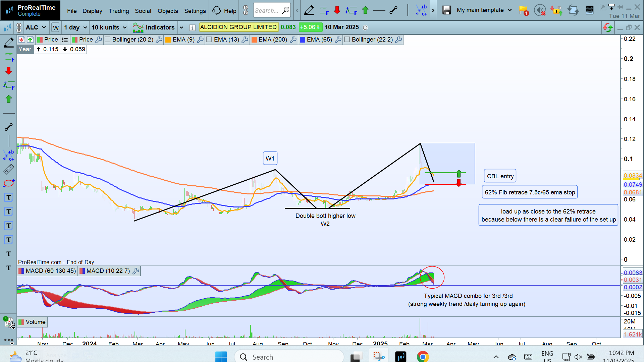The width and height of the screenshot is (644, 362).
Task: Select the a+b+c wave label tool in top toolbar
Action: point(421,10)
